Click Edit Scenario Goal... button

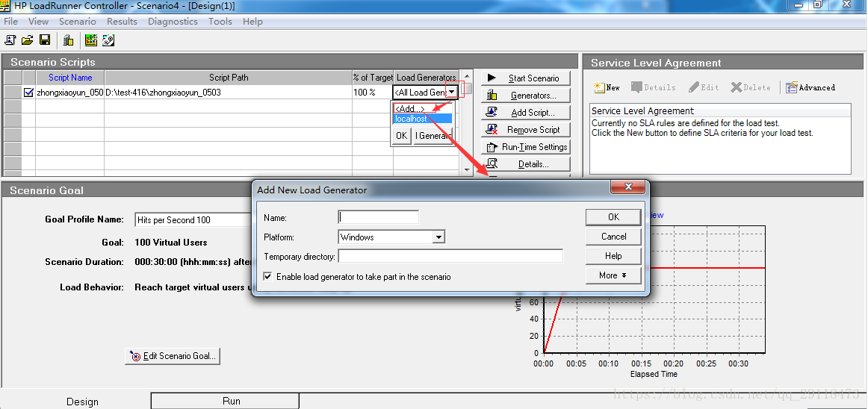[x=173, y=356]
